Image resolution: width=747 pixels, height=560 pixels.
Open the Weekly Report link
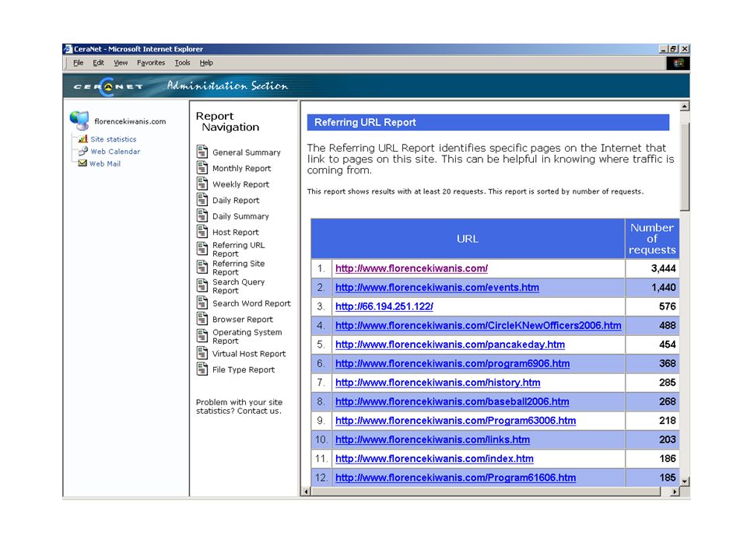[x=240, y=184]
